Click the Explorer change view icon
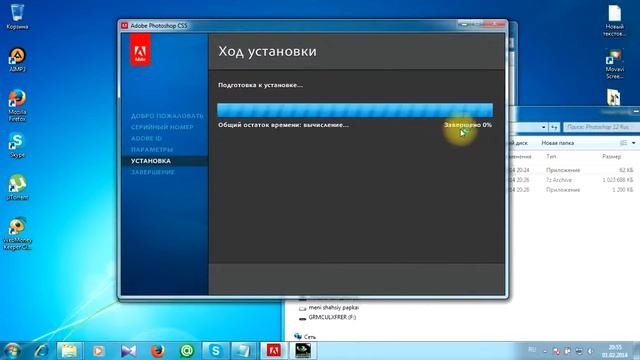Image resolution: width=640 pixels, height=360 pixels. coord(623,143)
